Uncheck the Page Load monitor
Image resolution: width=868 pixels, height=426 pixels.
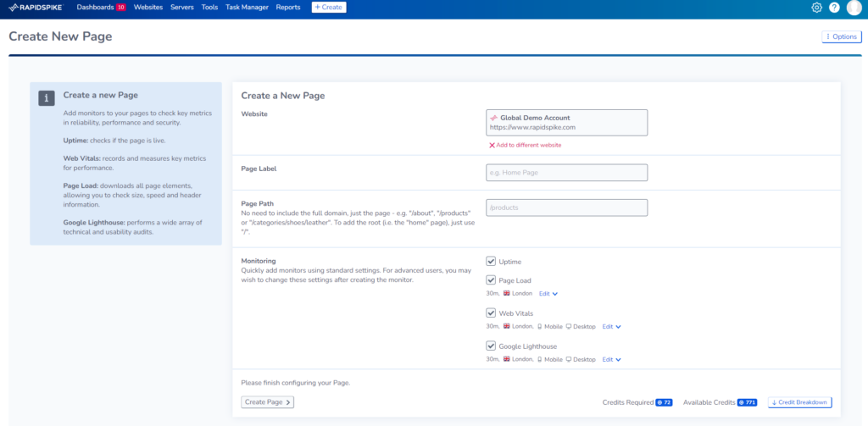click(x=491, y=280)
